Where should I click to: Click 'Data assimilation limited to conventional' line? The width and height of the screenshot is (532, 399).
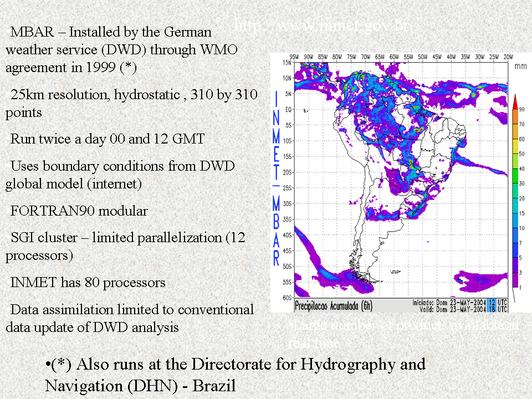[x=132, y=309]
